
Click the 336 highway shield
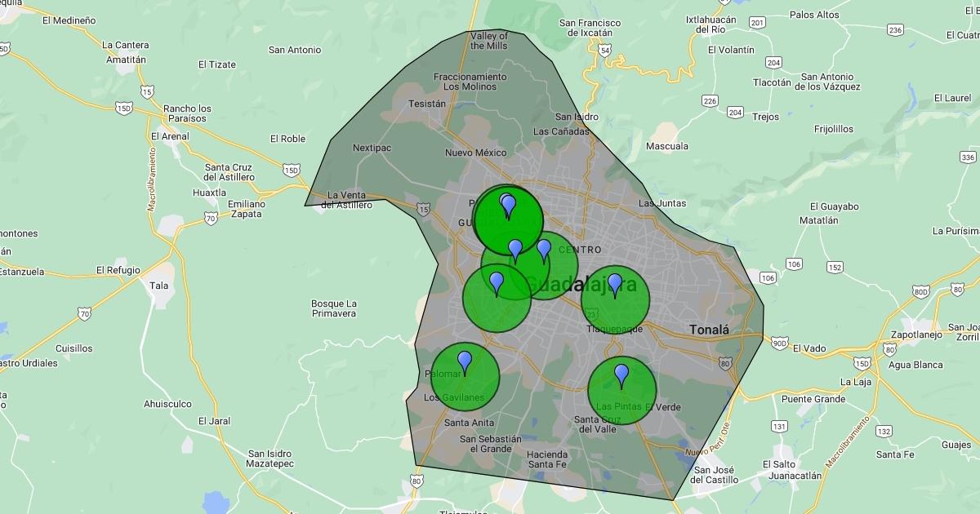tap(969, 157)
